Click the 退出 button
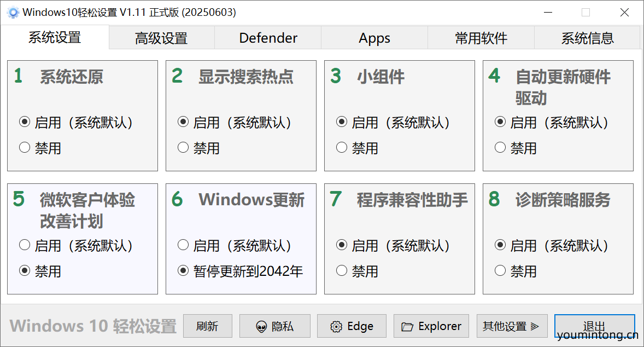 point(594,326)
